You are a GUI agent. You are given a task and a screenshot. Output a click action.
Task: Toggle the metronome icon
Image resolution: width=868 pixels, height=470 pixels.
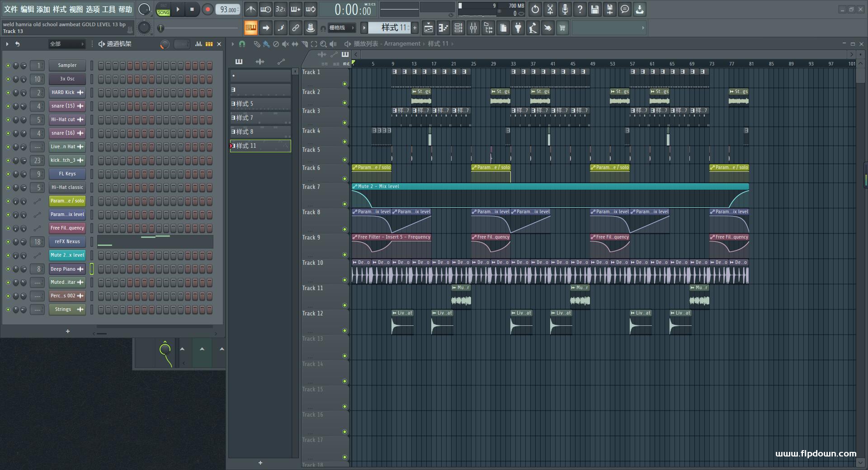point(250,9)
